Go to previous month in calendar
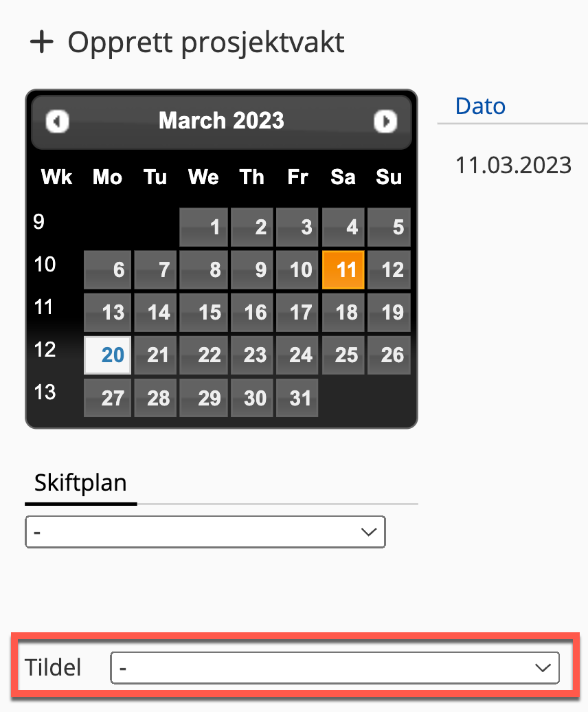Image resolution: width=588 pixels, height=712 pixels. [x=58, y=122]
